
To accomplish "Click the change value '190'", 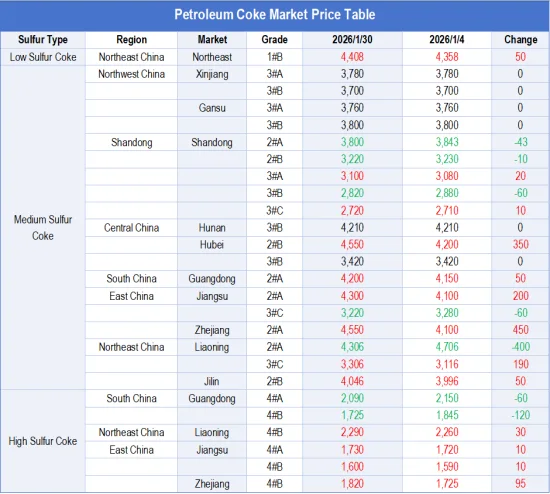I will click(x=521, y=364).
